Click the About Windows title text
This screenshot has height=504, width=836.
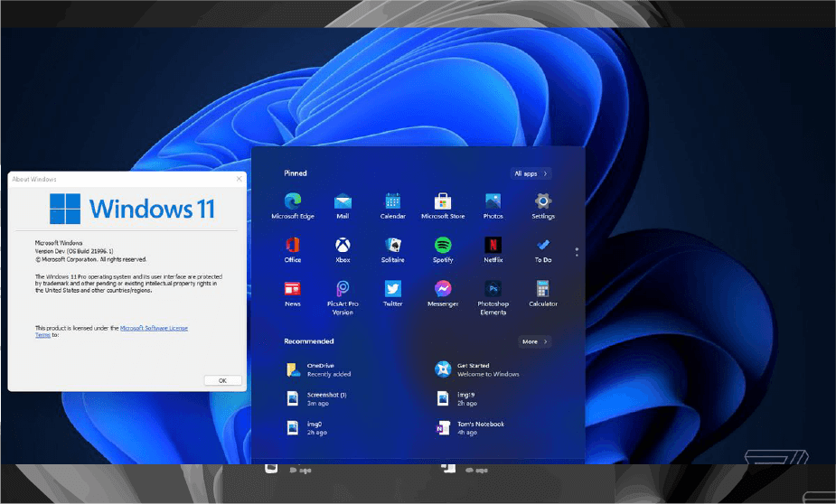click(34, 179)
